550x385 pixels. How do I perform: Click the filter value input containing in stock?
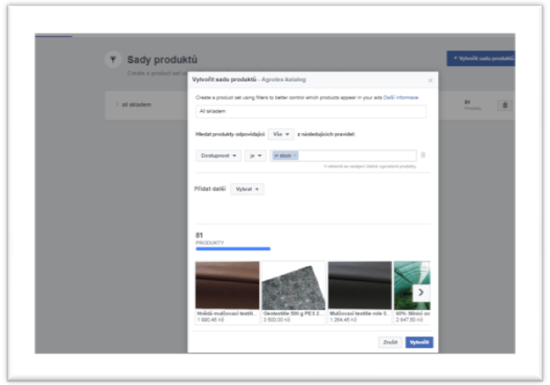click(x=343, y=156)
